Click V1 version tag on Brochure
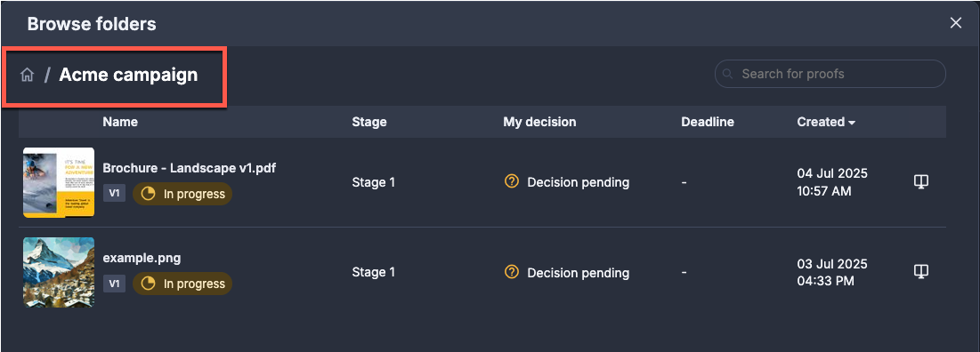This screenshot has height=352, width=980. tap(114, 194)
